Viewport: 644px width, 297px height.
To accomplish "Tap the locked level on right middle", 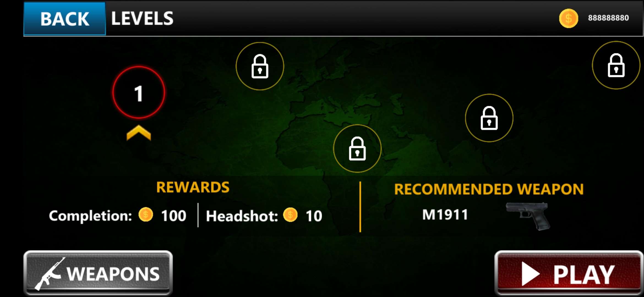I will pyautogui.click(x=489, y=118).
